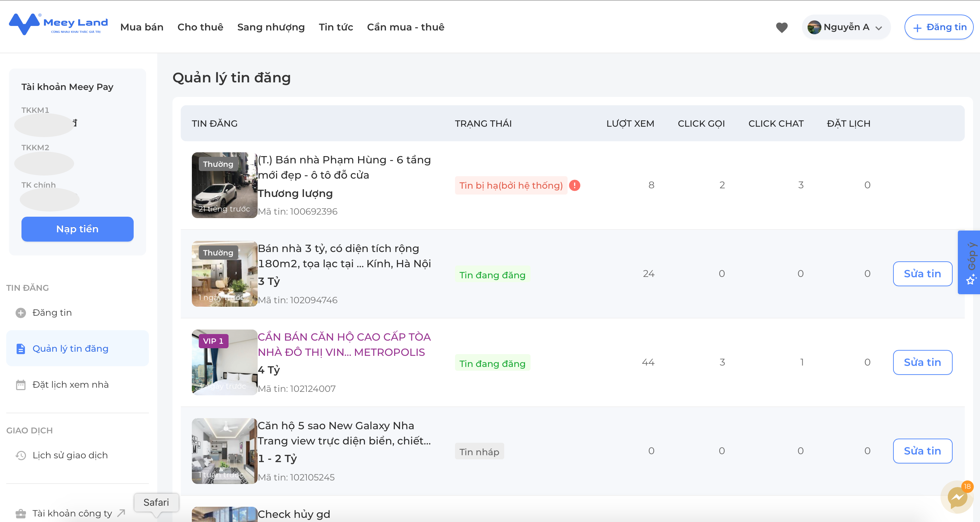This screenshot has height=522, width=980.
Task: Click Nguyễn A profile avatar
Action: (x=814, y=27)
